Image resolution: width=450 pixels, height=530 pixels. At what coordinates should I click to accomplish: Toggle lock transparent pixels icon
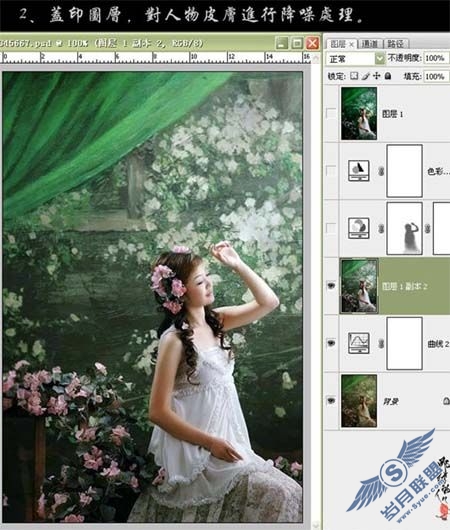(354, 76)
